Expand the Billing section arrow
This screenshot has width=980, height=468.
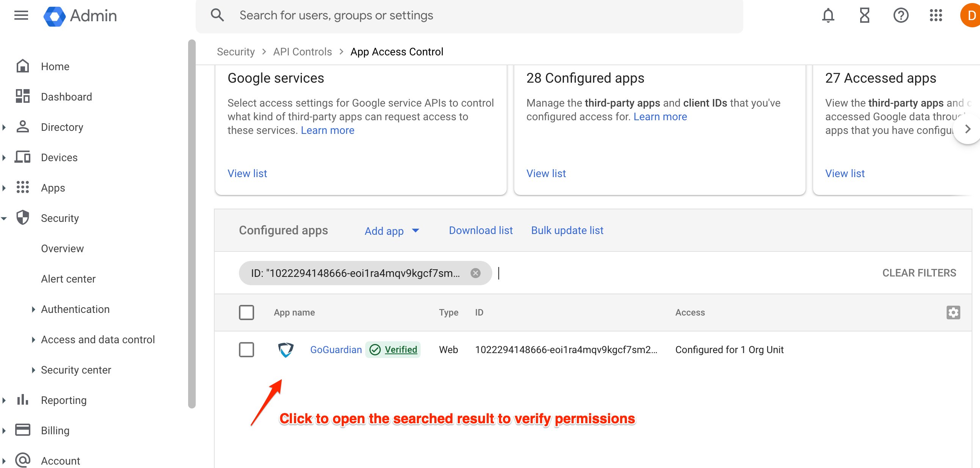[4, 431]
